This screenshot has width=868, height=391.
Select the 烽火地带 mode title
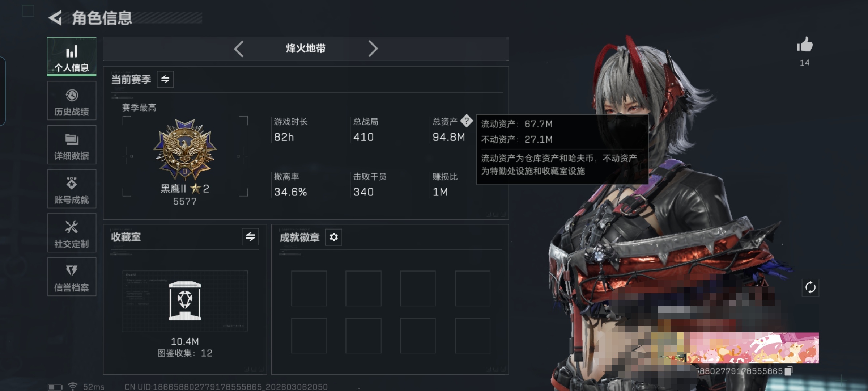(x=306, y=48)
